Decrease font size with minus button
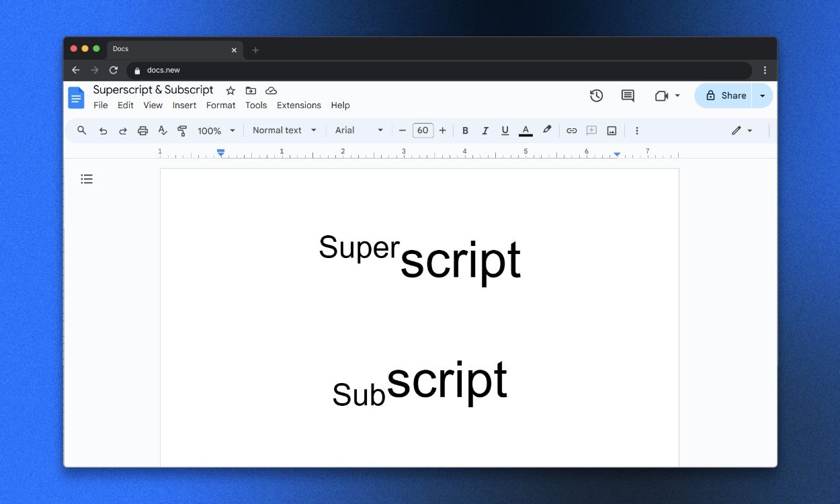Screen dimensions: 840x504 [403, 131]
